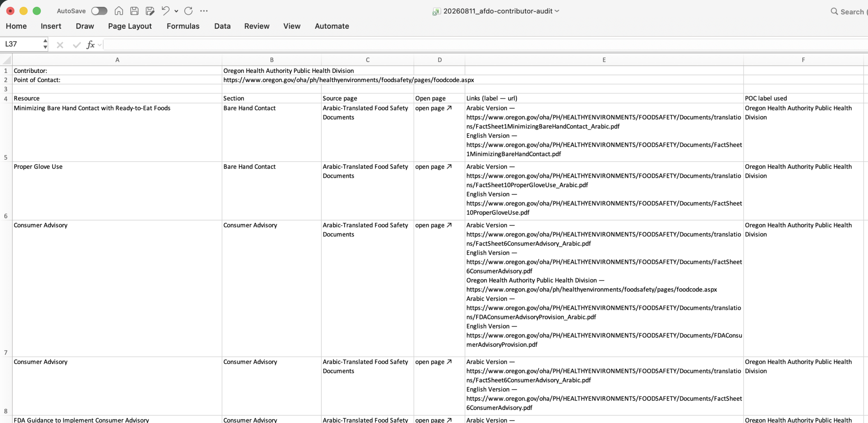Select row 7 header

6,289
